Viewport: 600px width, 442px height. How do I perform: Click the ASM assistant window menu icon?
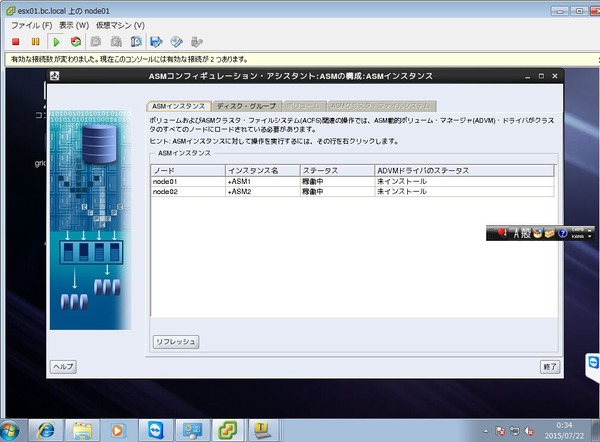click(55, 76)
